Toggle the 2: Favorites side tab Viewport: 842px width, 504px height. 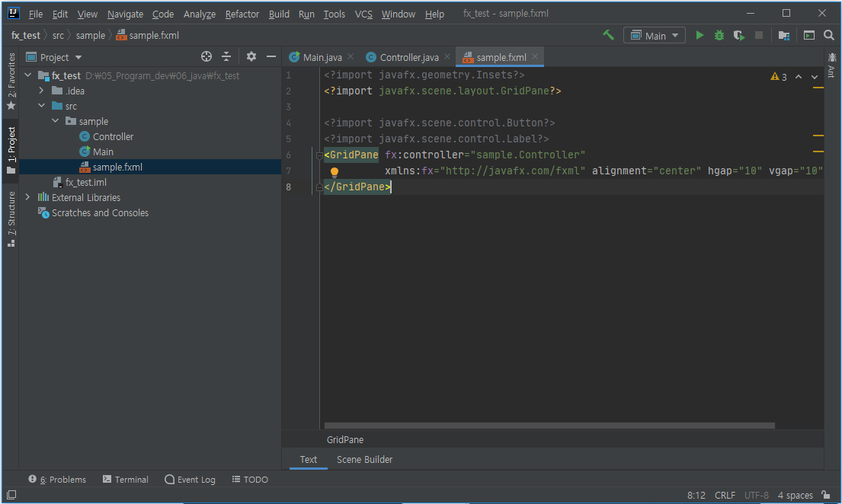click(x=11, y=81)
